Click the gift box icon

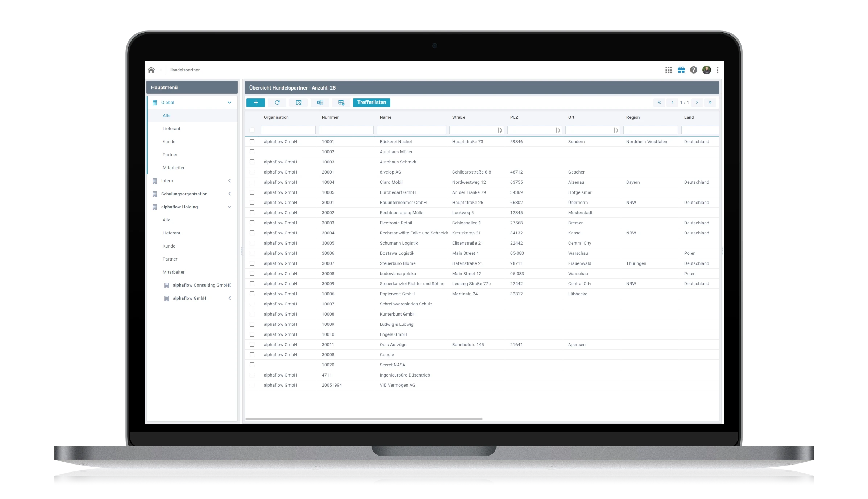(681, 70)
